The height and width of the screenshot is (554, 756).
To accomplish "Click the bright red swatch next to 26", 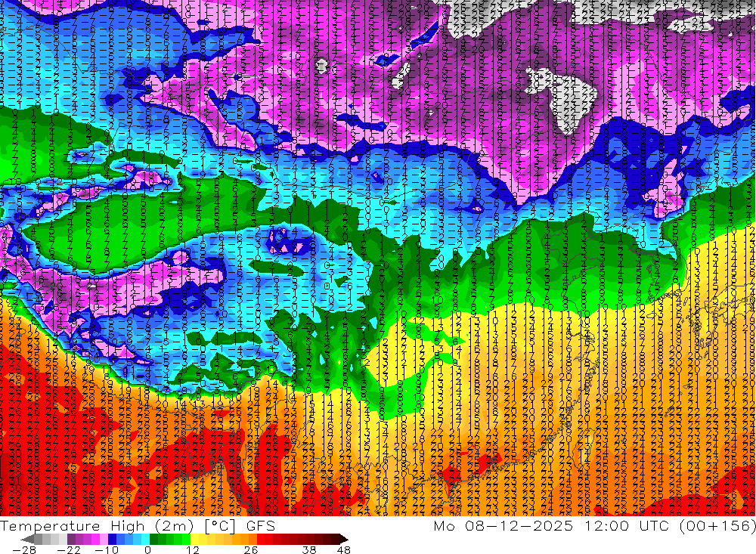I will tap(261, 539).
